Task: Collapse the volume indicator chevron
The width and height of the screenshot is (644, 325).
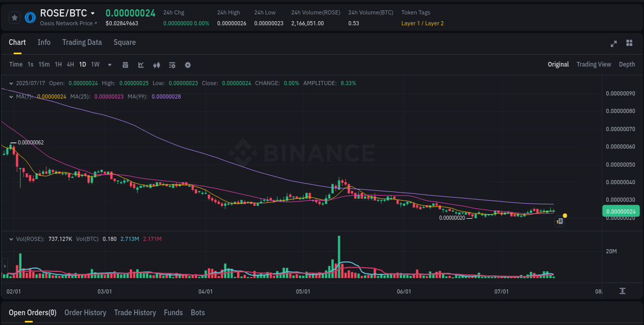Action: pos(11,238)
